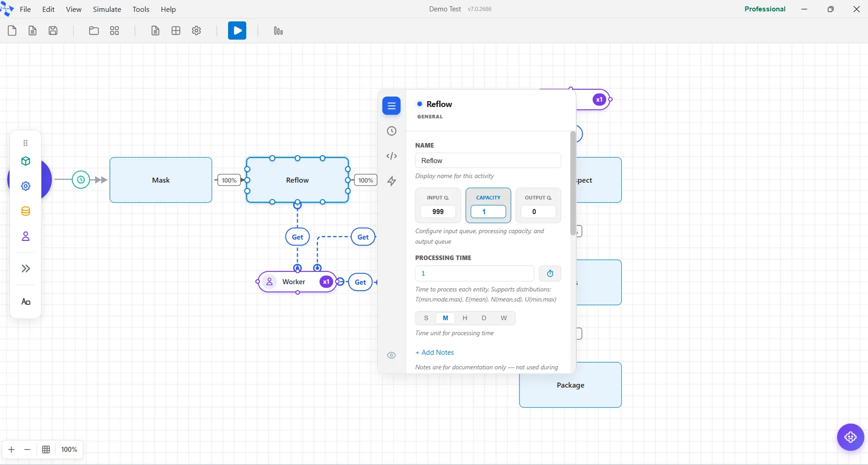This screenshot has height=465, width=868.
Task: Select the orange database stack tool
Action: click(x=26, y=211)
